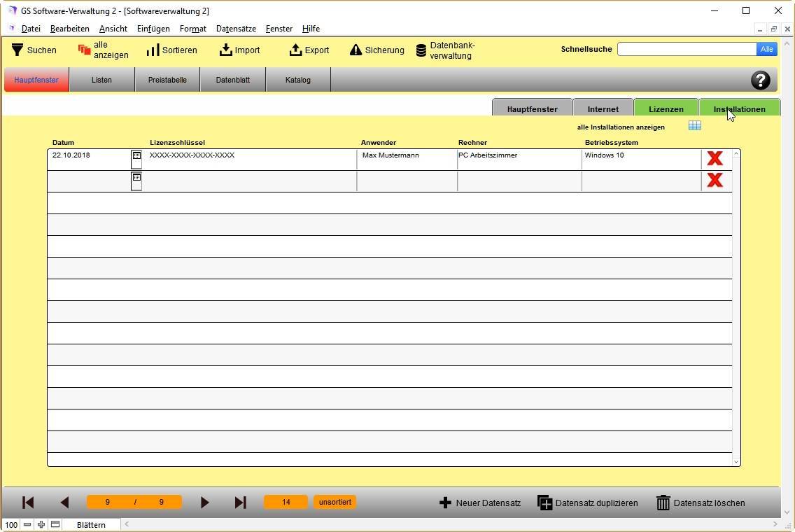The image size is (795, 532).
Task: Open help via the question mark icon
Action: (x=760, y=80)
